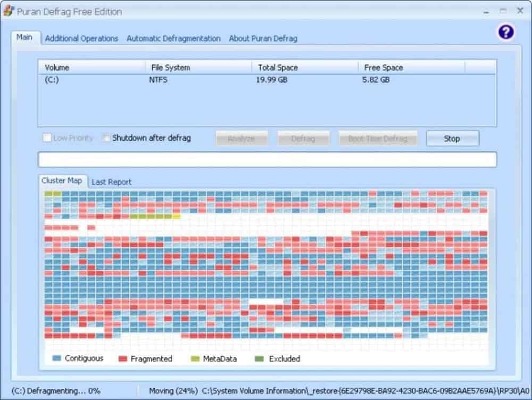The height and width of the screenshot is (400, 532).
Task: Switch to the Last Report tab
Action: coord(111,182)
